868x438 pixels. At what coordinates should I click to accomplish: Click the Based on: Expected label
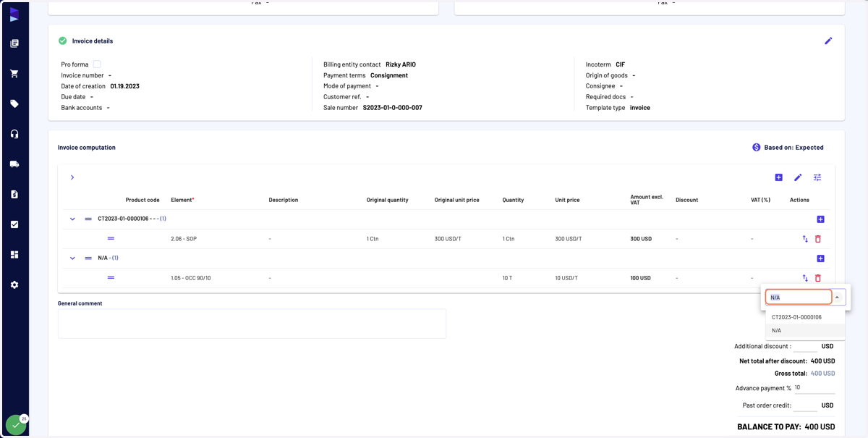pos(793,147)
